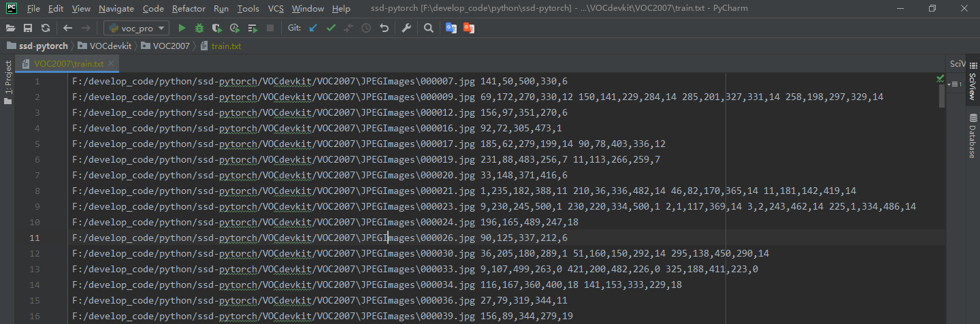
Task: Click the red translate icon
Action: [468, 28]
